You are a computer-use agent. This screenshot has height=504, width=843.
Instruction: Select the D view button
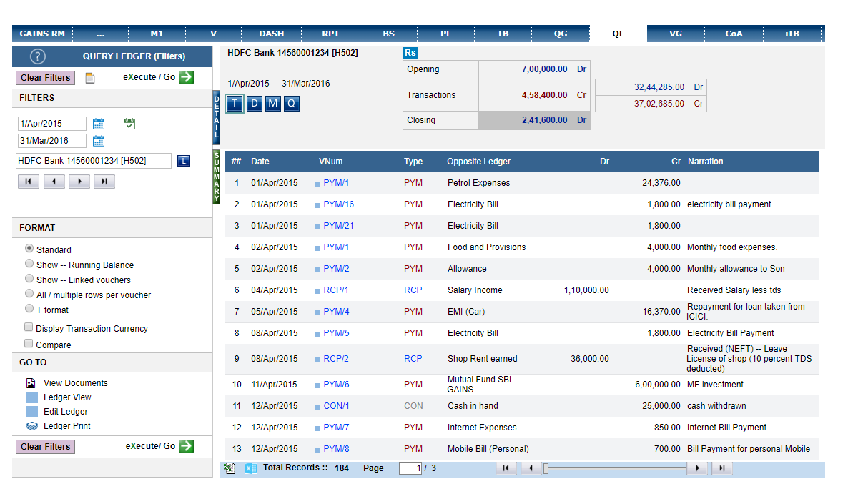(255, 103)
